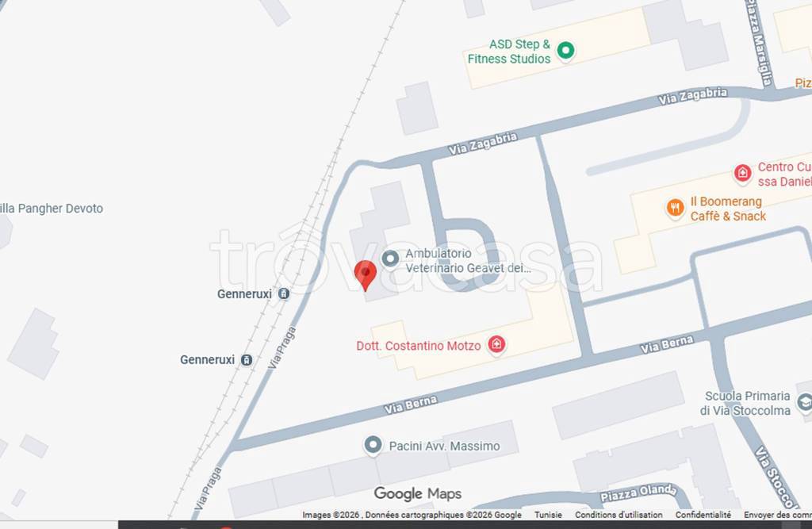Click the Pacini Avv. Massimo label text

click(x=444, y=446)
